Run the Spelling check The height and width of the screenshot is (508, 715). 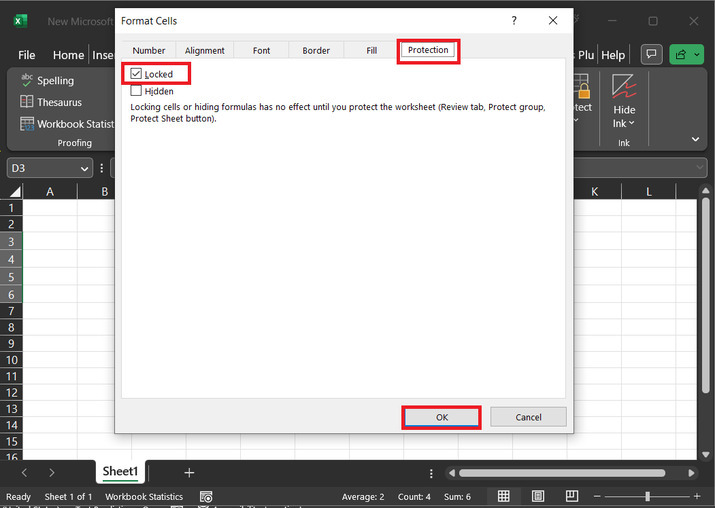(47, 80)
